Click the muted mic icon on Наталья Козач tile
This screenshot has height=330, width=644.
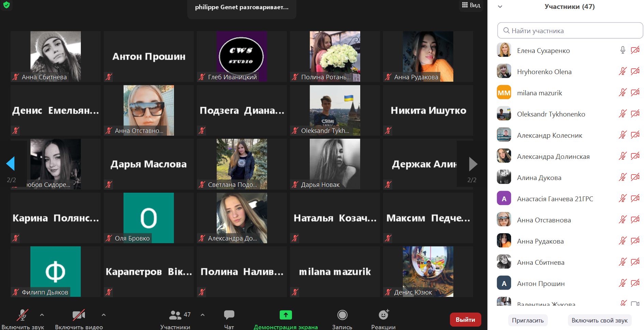[x=295, y=238]
